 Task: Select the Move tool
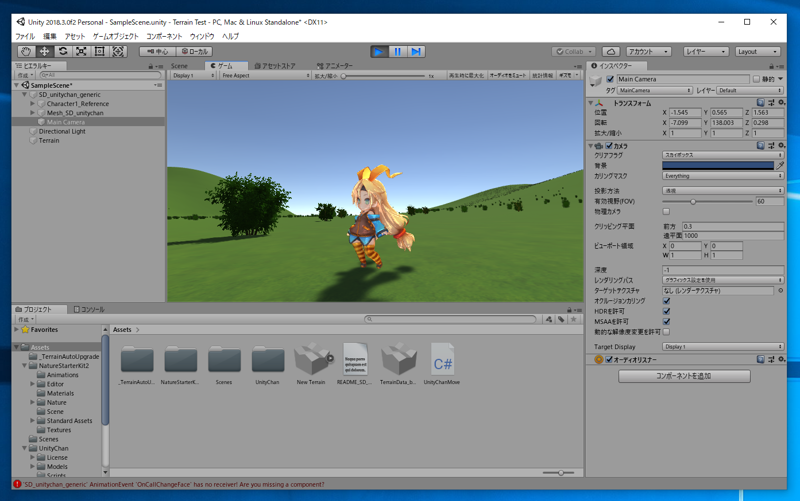pyautogui.click(x=44, y=52)
